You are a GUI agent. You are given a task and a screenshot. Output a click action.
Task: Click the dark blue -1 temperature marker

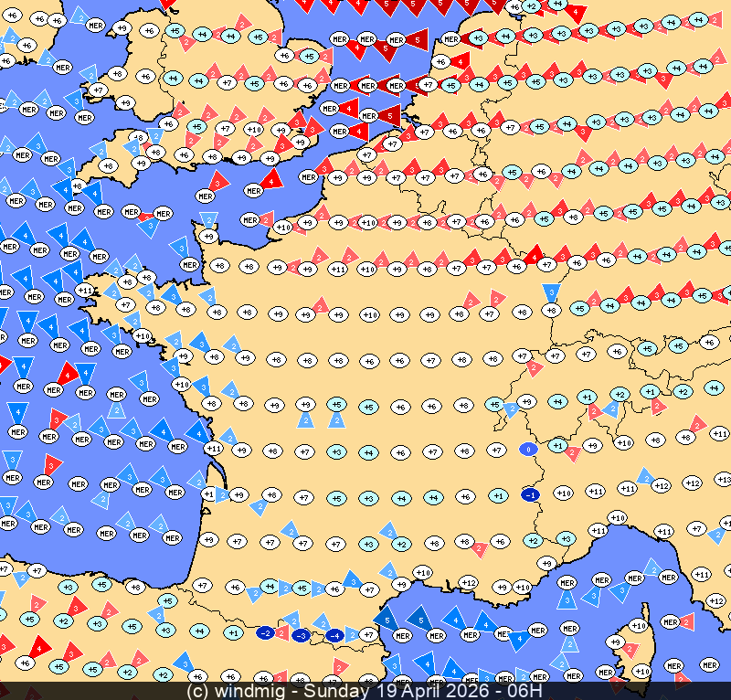click(528, 494)
